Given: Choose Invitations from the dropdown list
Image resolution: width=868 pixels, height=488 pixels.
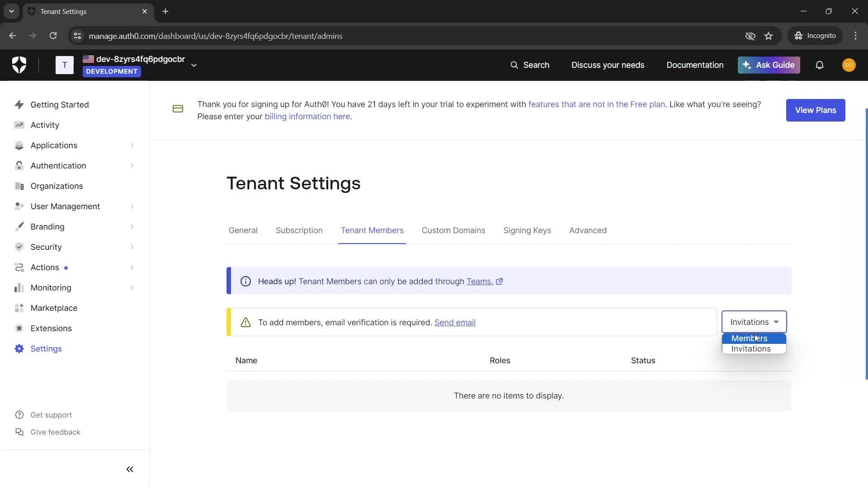Looking at the screenshot, I should click(x=754, y=349).
